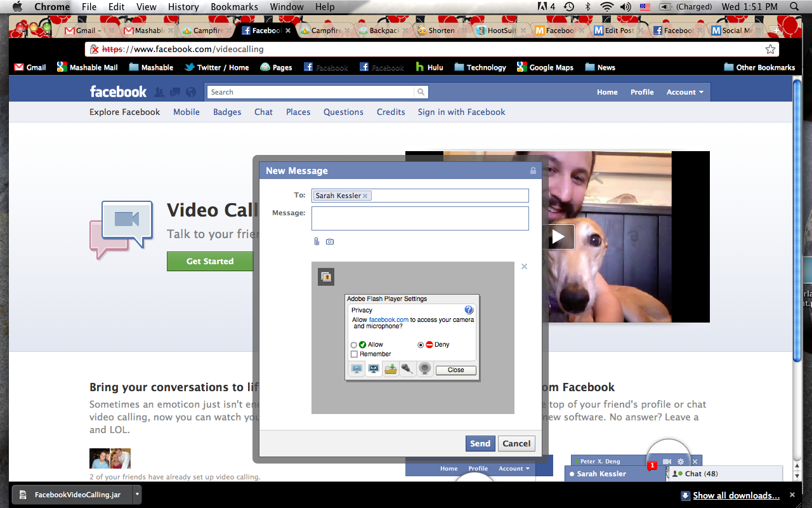Image resolution: width=812 pixels, height=508 pixels.
Task: Check the Remember checkbox
Action: pos(353,354)
